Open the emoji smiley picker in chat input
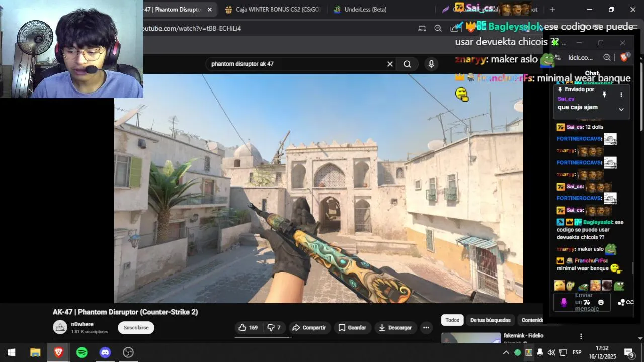 coord(601,302)
